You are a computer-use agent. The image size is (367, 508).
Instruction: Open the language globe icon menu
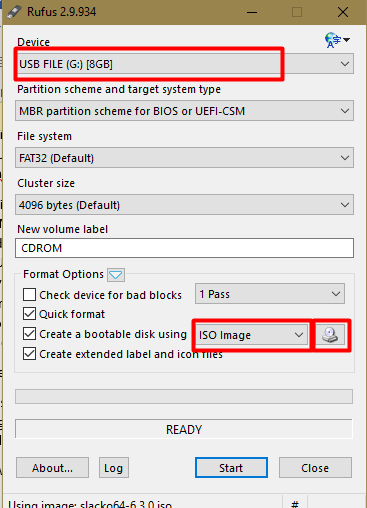coord(337,40)
